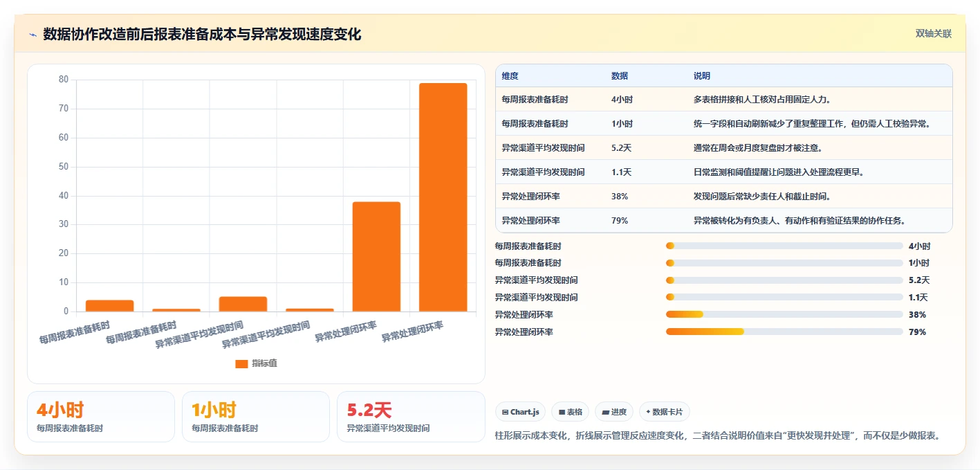This screenshot has width=980, height=470.
Task: Click the description starting with 统一字段和自动刷新
Action: 812,124
